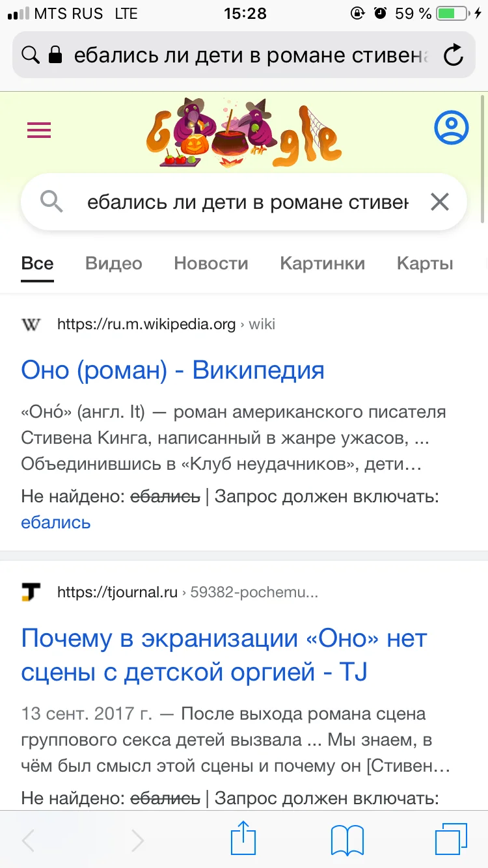Viewport: 488px width, 868px height.
Task: Clear the Google search box with X
Action: tap(440, 202)
